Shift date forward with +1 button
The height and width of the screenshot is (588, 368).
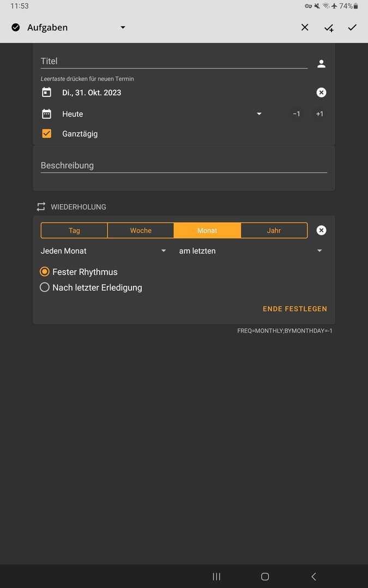[319, 114]
